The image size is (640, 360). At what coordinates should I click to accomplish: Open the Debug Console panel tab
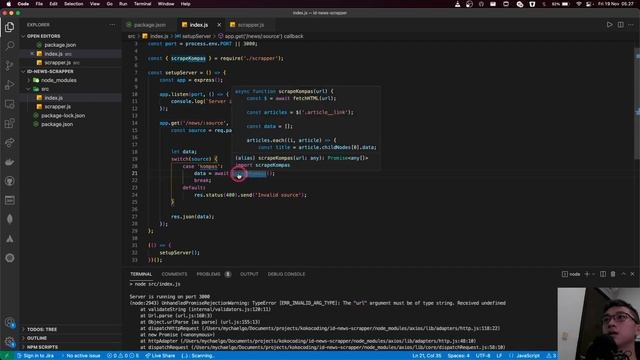point(286,274)
